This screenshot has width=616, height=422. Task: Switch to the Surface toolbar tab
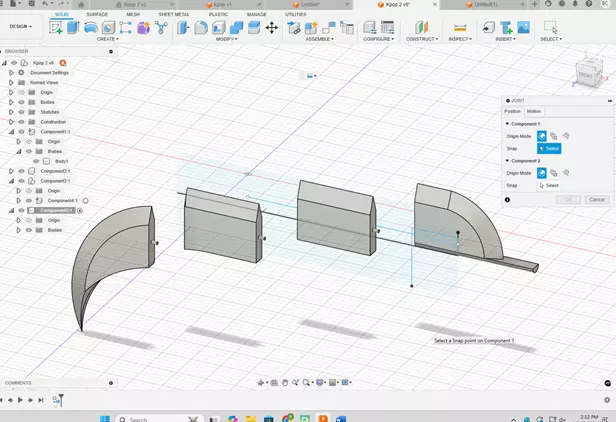click(x=97, y=14)
